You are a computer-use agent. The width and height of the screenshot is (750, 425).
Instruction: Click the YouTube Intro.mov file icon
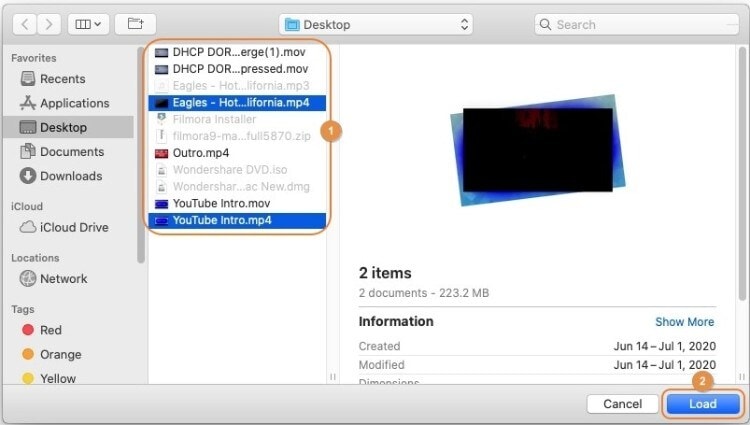click(x=162, y=204)
